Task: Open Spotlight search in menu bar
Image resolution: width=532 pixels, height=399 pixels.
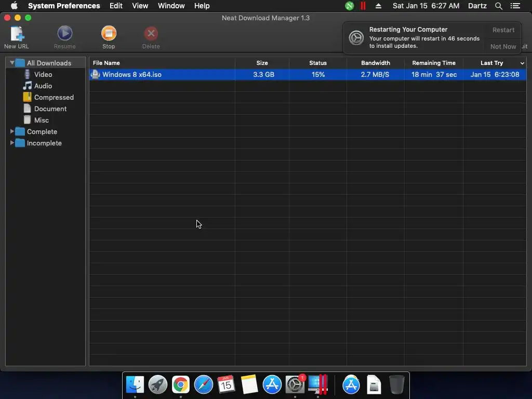Action: [498, 6]
